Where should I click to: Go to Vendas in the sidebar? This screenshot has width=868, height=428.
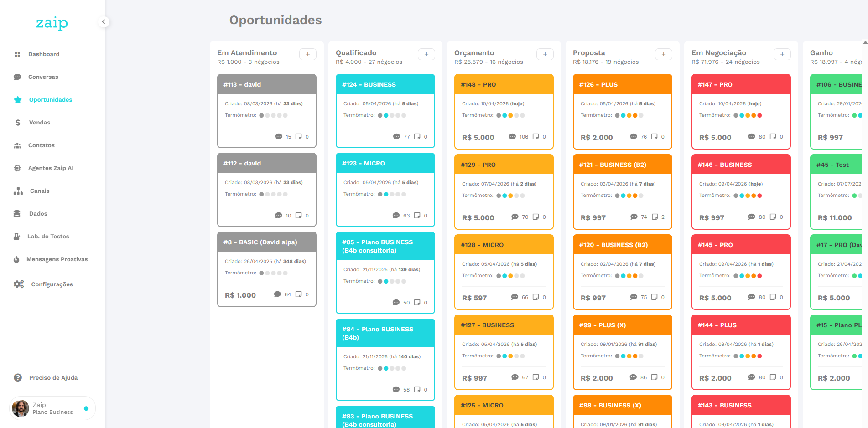(39, 123)
